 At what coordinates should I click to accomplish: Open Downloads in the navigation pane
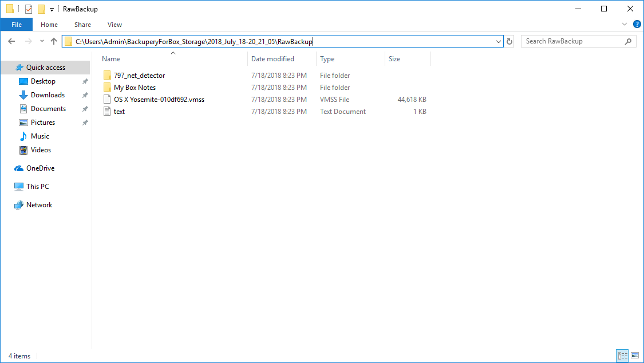pos(48,95)
